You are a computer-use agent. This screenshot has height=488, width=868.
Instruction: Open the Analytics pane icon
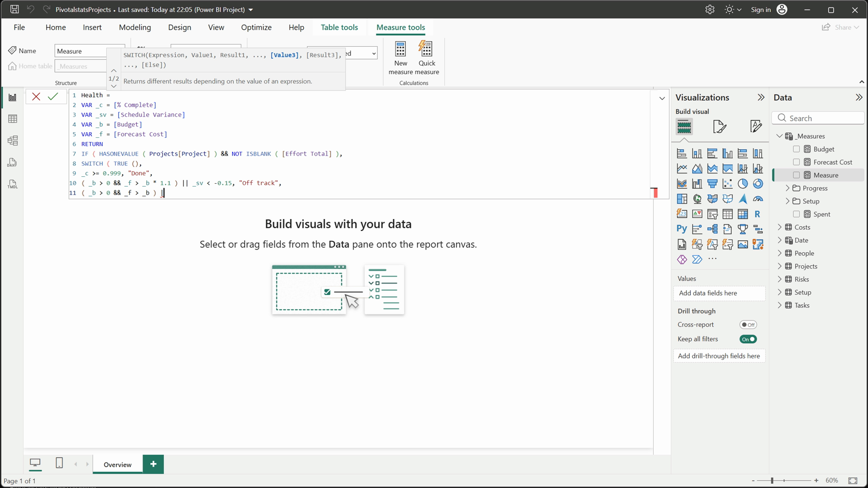click(756, 127)
